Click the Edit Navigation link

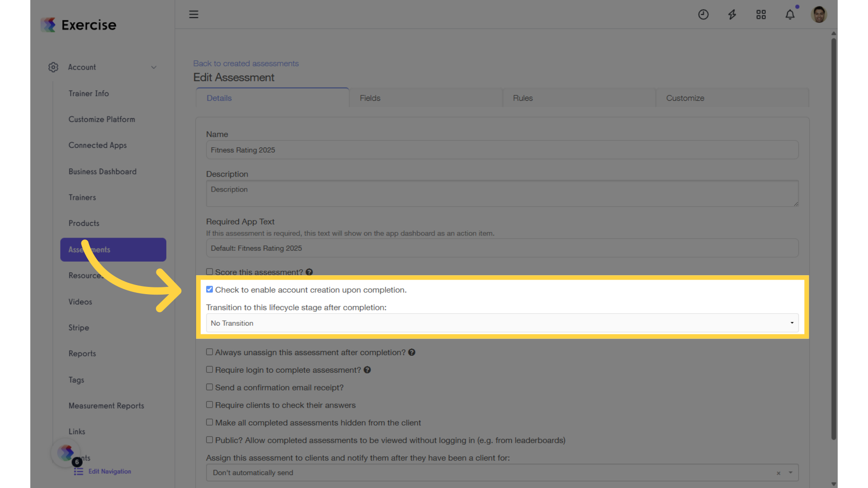point(110,471)
